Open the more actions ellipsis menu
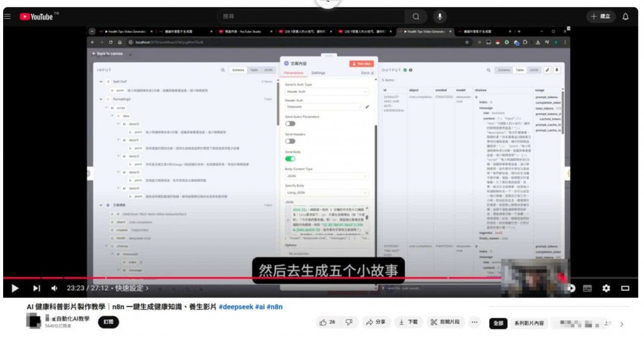This screenshot has height=341, width=644. pos(475,322)
